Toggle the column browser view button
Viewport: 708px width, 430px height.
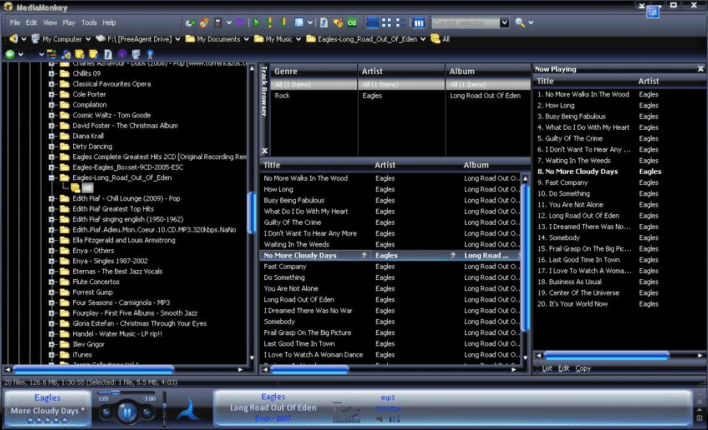point(419,23)
